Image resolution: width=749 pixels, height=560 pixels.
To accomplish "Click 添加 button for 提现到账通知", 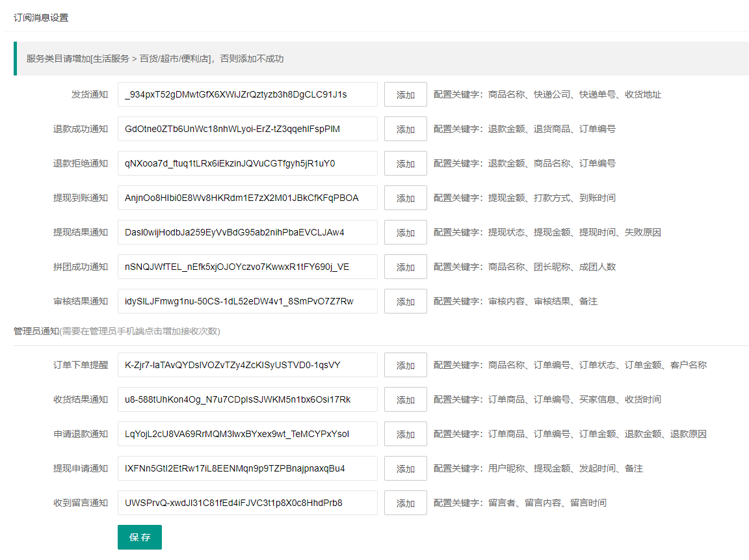I will click(x=405, y=198).
